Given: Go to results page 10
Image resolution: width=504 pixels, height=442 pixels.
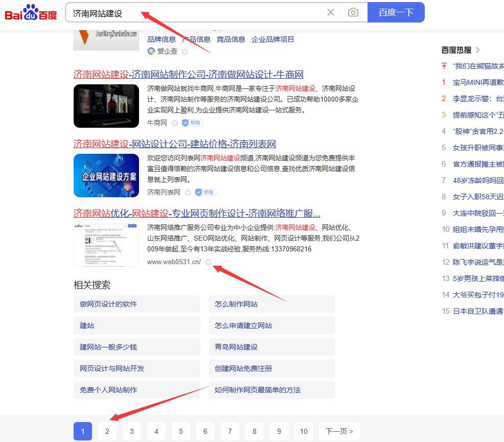Looking at the screenshot, I should click(304, 431).
